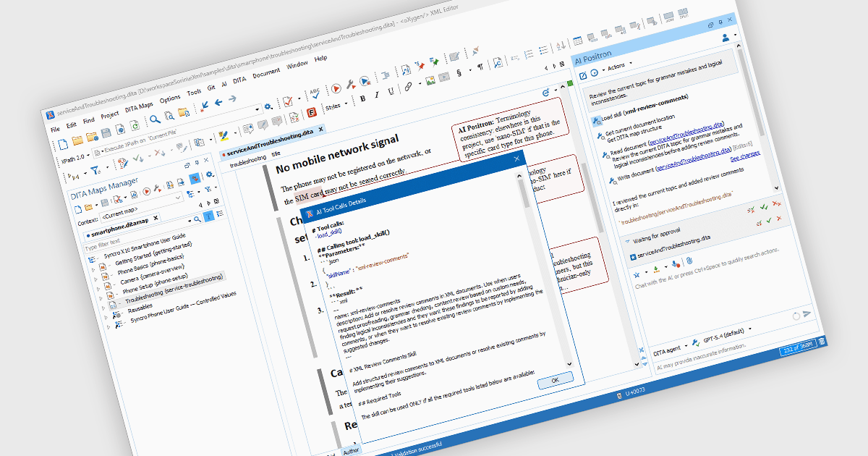Close the smartphone.ditamap tab
The height and width of the screenshot is (456, 868).
pyautogui.click(x=156, y=218)
